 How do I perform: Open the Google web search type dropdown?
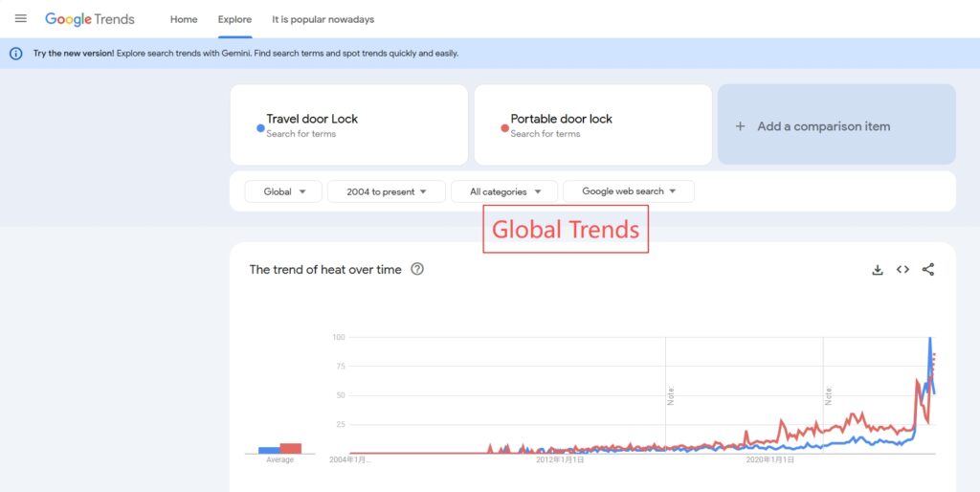coord(629,191)
